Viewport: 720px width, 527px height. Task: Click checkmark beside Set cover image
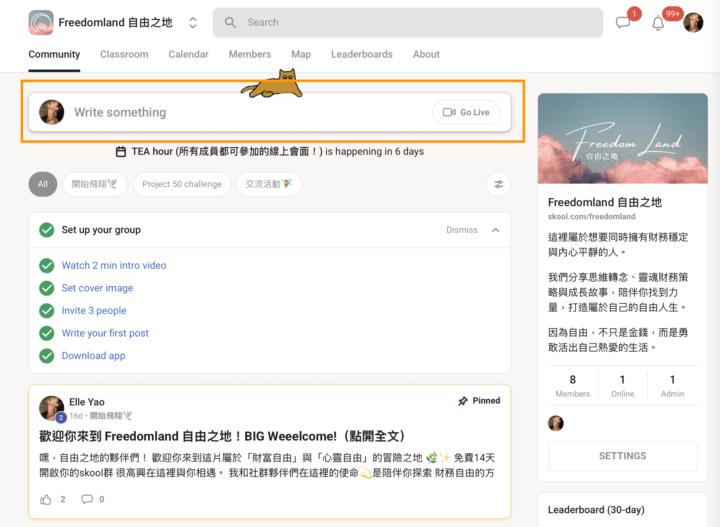46,288
